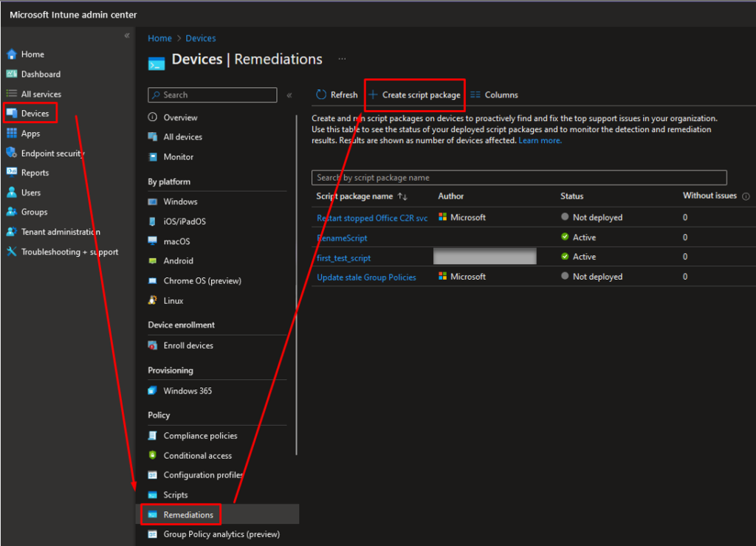
Task: Click the Troubleshooting wrench icon
Action: click(x=12, y=252)
